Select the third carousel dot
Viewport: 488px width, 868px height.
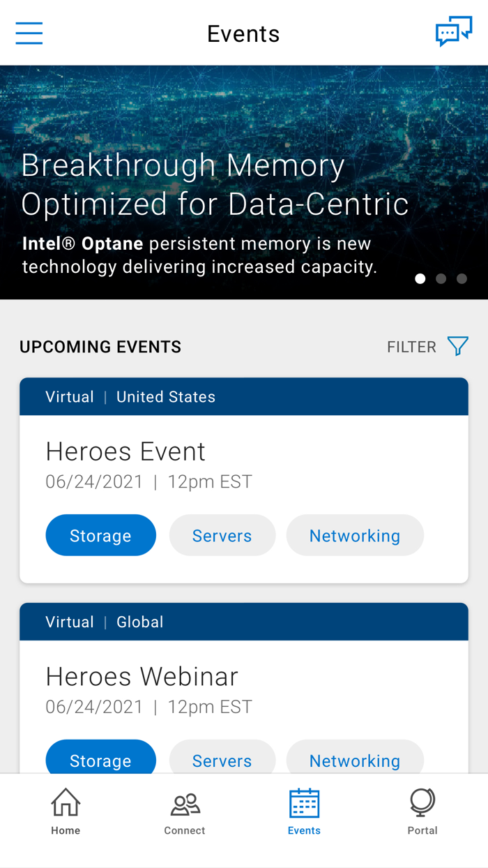click(x=462, y=278)
